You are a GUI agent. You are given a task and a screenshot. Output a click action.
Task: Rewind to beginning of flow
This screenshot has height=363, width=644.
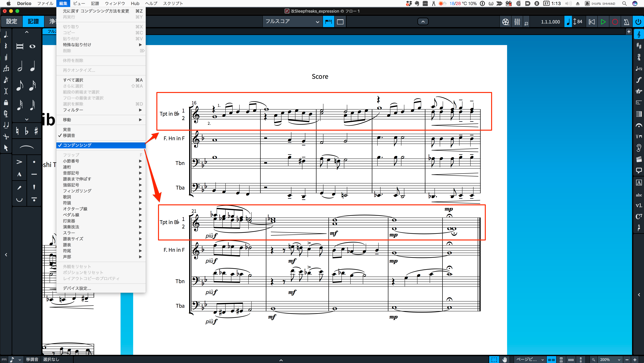(591, 22)
